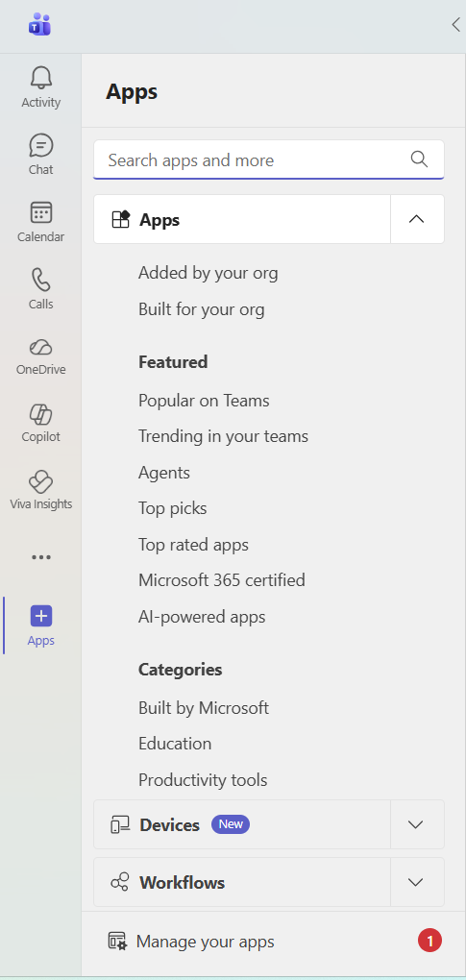
Task: Open Added by your org
Action: [208, 273]
